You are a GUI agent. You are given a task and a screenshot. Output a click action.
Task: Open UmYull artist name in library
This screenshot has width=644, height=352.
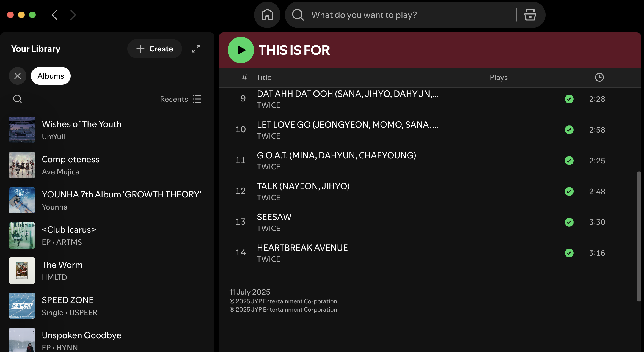pos(53,136)
